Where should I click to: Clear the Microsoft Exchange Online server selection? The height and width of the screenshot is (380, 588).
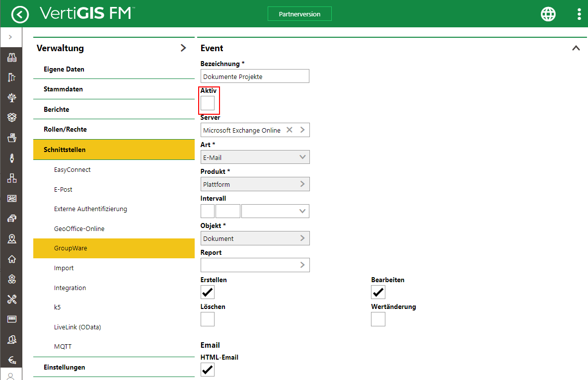coord(289,130)
